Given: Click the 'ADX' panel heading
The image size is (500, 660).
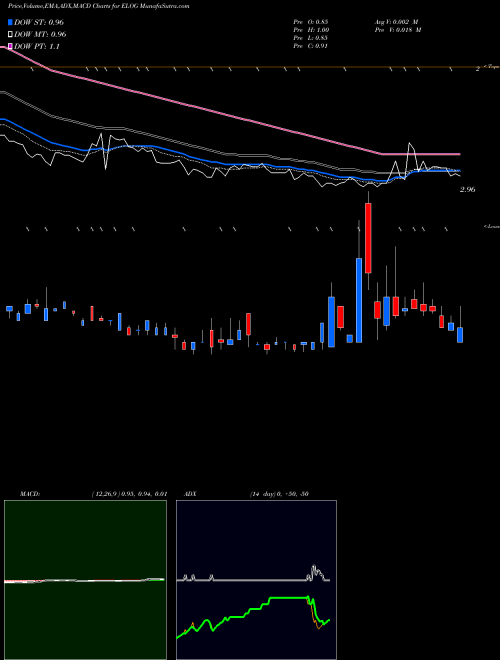Looking at the screenshot, I should [x=190, y=494].
